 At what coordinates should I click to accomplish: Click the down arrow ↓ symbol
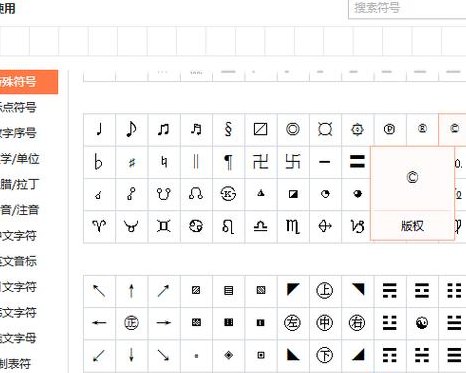click(131, 355)
